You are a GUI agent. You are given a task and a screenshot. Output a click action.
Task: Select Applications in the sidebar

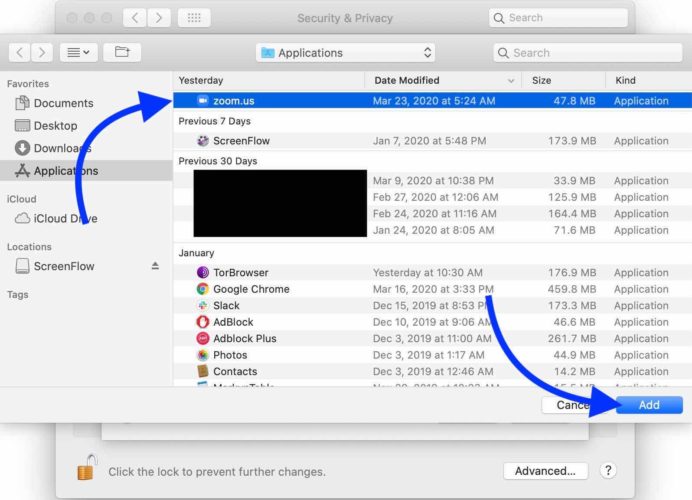click(x=86, y=171)
